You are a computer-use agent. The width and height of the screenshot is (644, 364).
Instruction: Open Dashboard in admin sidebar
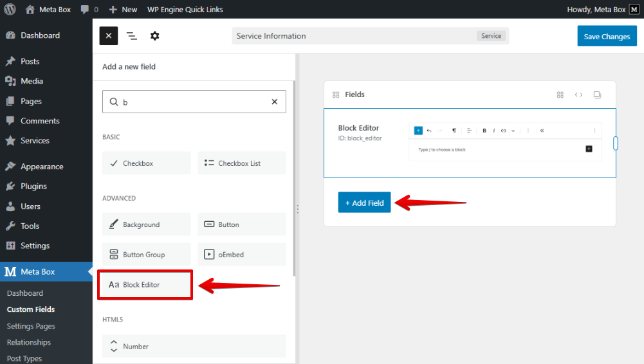pos(46,35)
